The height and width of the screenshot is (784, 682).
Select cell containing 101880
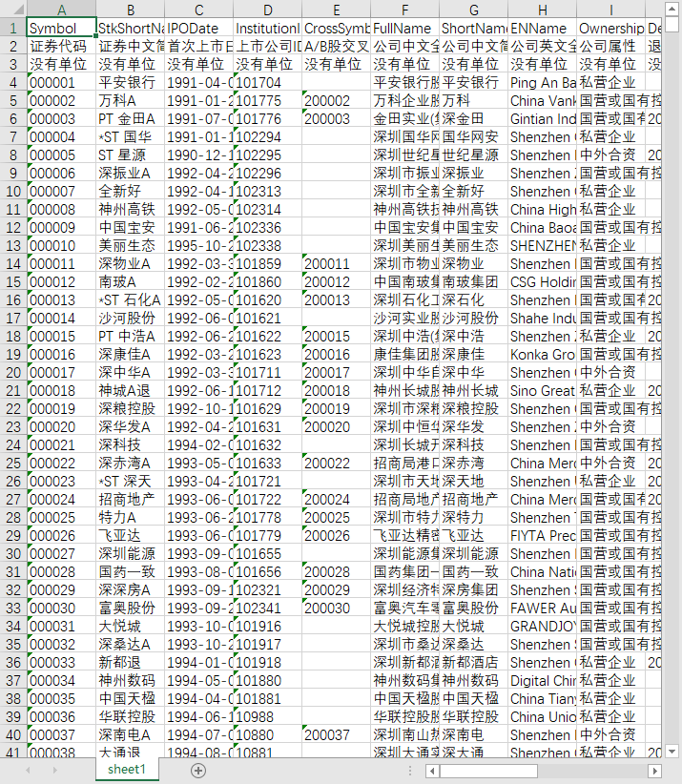coord(267,680)
